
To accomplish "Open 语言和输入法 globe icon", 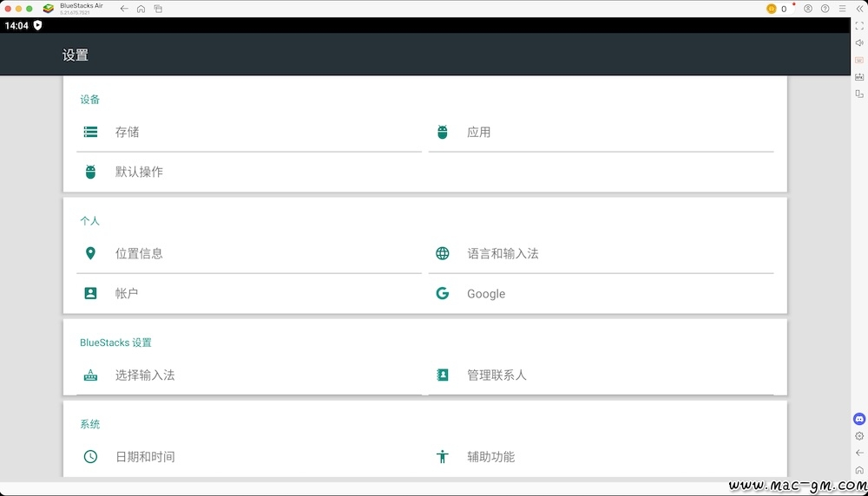I will pyautogui.click(x=443, y=253).
